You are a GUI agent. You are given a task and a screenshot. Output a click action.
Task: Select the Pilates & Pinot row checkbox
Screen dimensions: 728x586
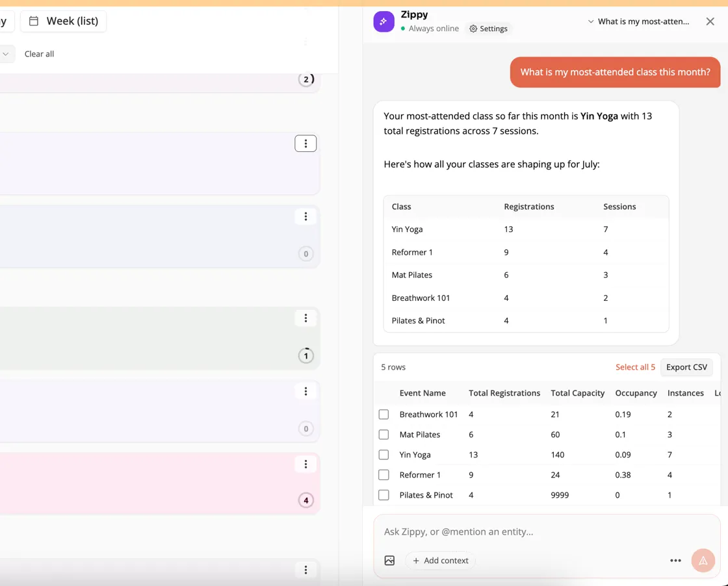click(383, 495)
